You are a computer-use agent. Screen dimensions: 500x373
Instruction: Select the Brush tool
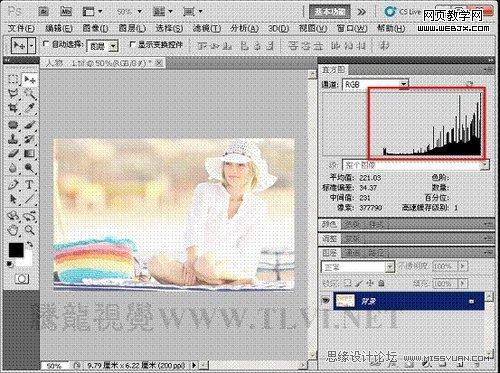(x=30, y=125)
